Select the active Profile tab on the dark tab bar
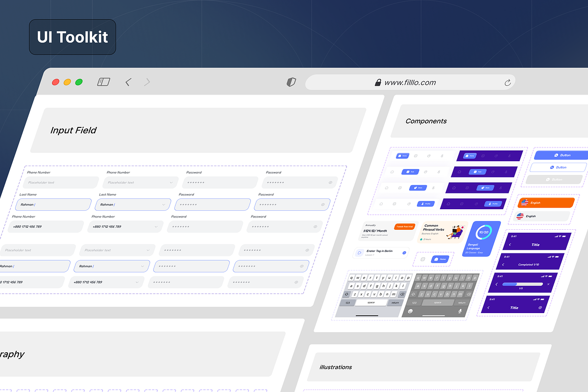The height and width of the screenshot is (392, 588). tap(493, 203)
